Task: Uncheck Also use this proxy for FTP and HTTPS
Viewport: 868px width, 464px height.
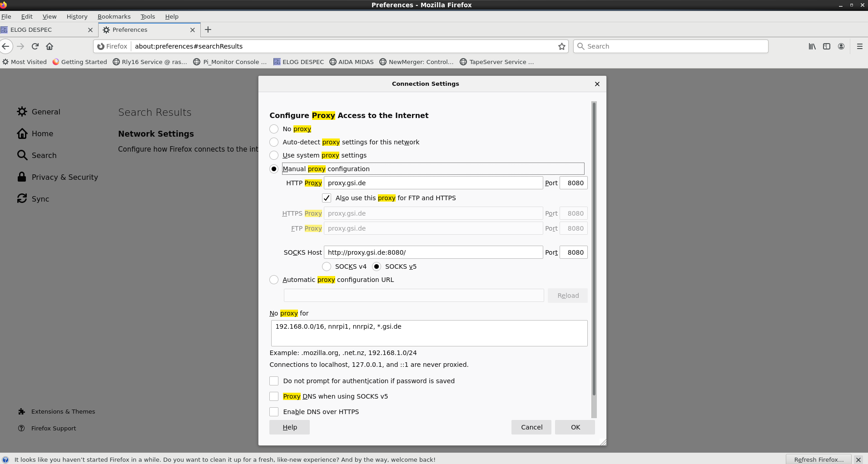Action: click(x=327, y=198)
